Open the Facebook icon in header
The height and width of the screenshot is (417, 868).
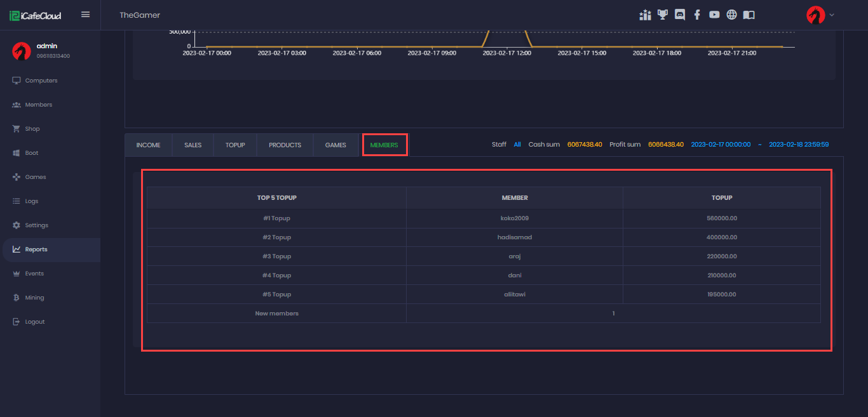tap(697, 15)
